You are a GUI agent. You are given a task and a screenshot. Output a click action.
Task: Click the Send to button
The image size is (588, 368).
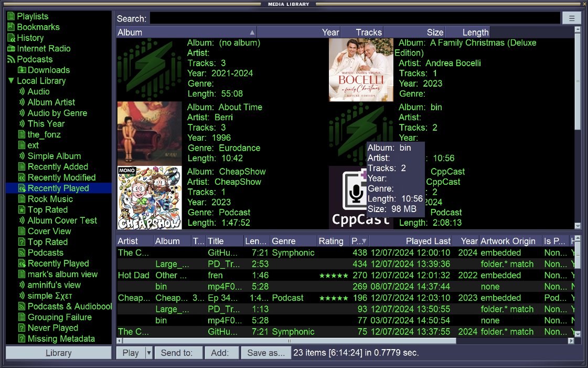[178, 353]
